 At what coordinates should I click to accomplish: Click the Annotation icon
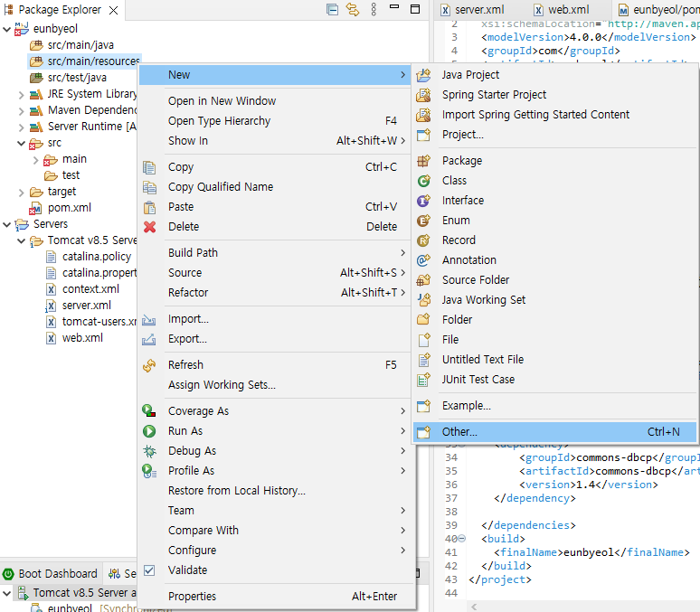[x=423, y=260]
